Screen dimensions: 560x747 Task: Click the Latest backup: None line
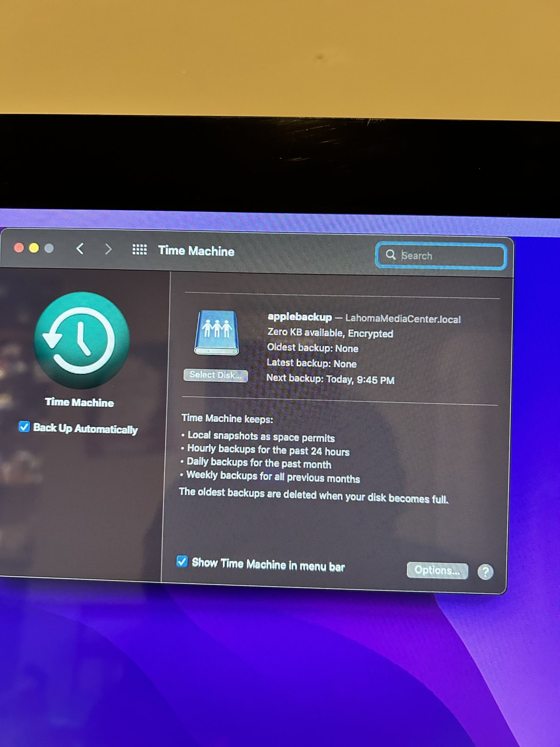[312, 363]
